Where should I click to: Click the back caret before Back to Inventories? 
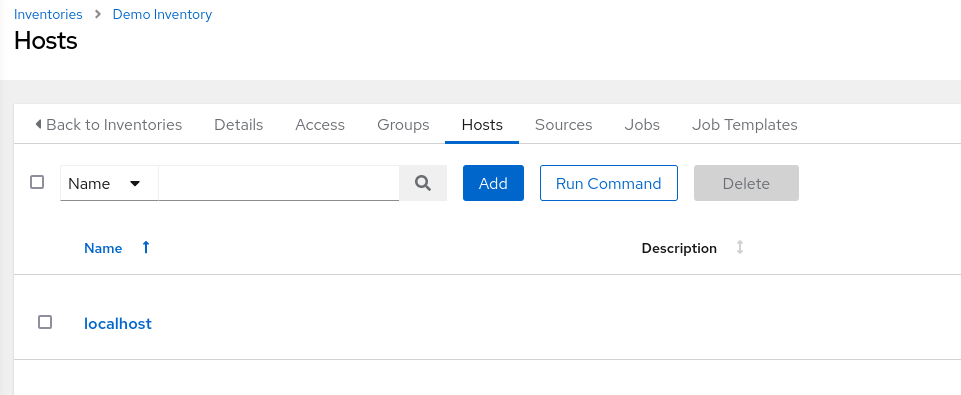[38, 125]
